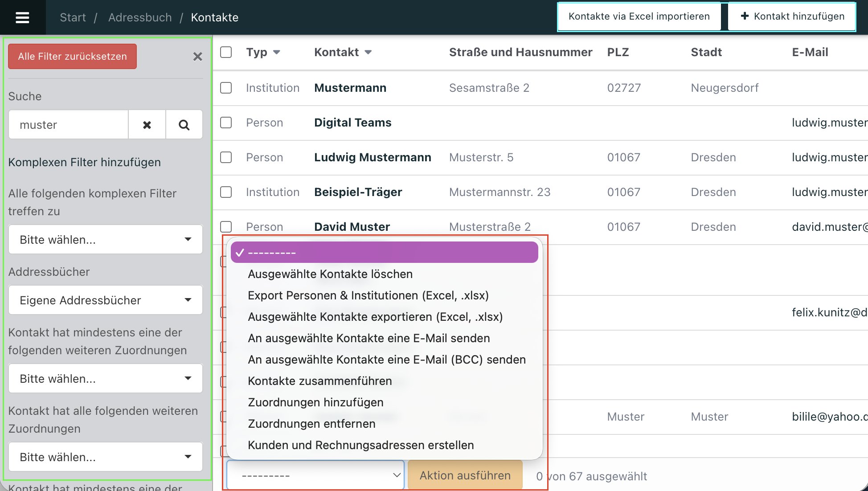
Task: Import contacts via Excel
Action: 639,16
